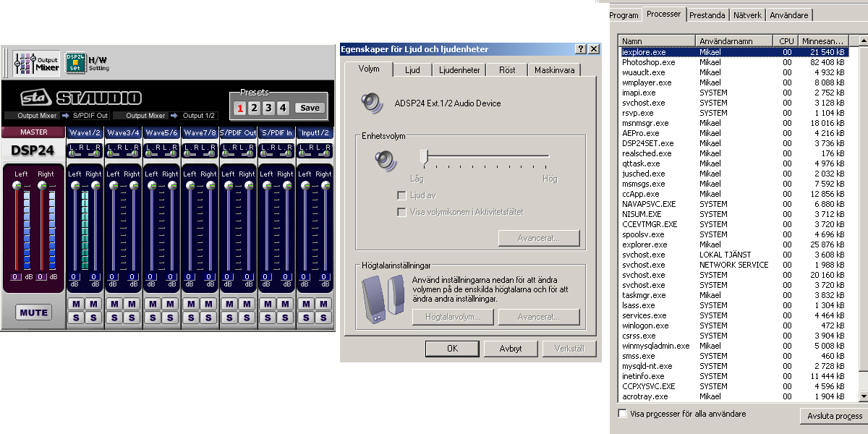This screenshot has width=868, height=434.
Task: Click Avsluta process in Task Manager
Action: 833,416
